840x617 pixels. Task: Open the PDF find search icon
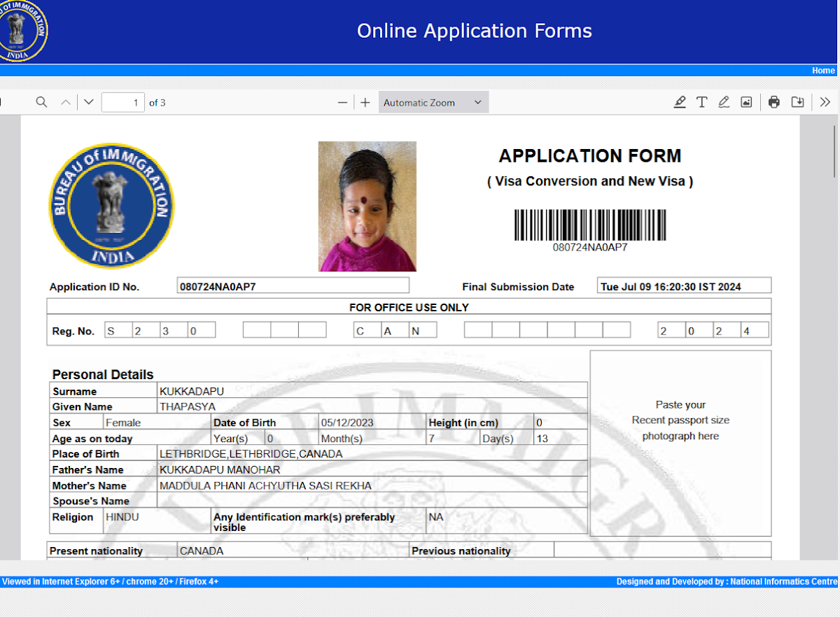(41, 102)
